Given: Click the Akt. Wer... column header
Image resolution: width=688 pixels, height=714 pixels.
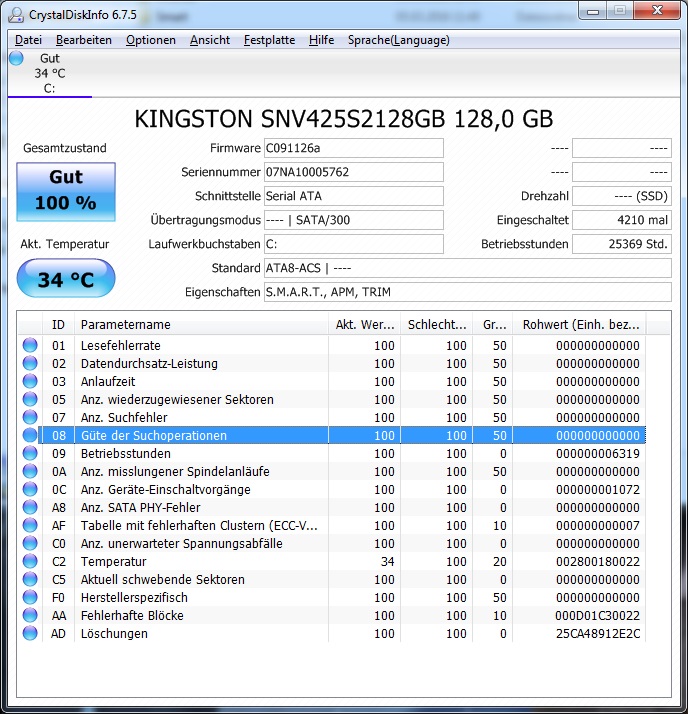Looking at the screenshot, I should [x=365, y=325].
